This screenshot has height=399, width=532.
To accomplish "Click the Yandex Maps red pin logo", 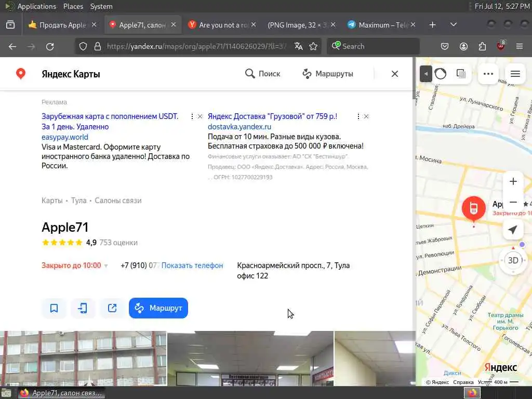I will click(x=21, y=74).
